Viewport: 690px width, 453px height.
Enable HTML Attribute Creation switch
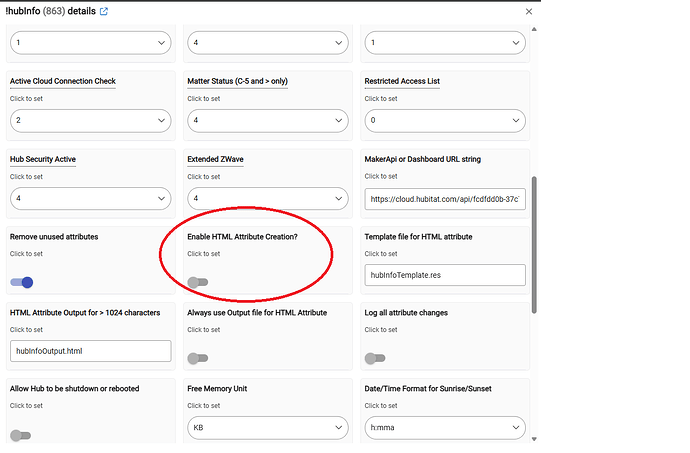198,282
